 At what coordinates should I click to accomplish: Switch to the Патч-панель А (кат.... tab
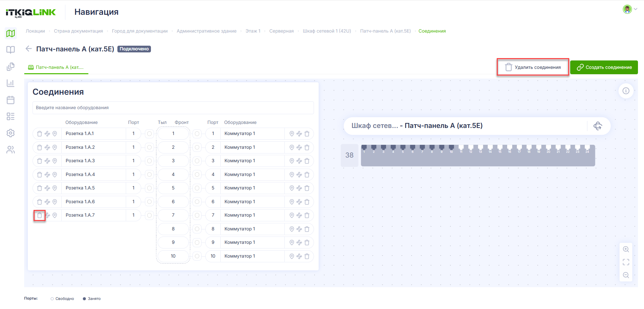tap(56, 67)
